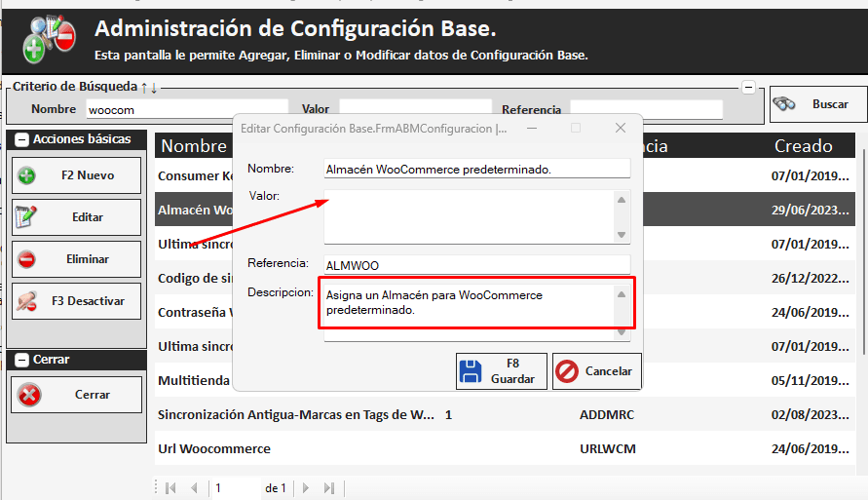Jump to the last page of results
The width and height of the screenshot is (868, 500).
tap(329, 487)
